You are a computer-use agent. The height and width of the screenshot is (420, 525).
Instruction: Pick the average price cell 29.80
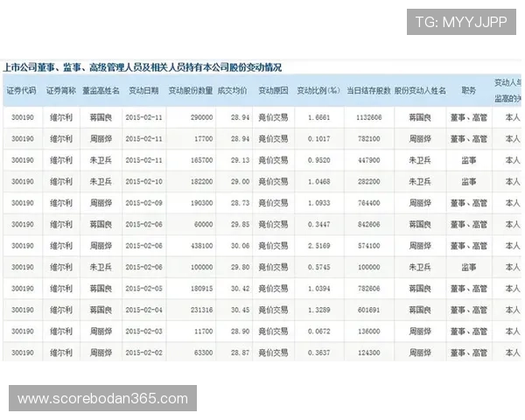tap(240, 268)
